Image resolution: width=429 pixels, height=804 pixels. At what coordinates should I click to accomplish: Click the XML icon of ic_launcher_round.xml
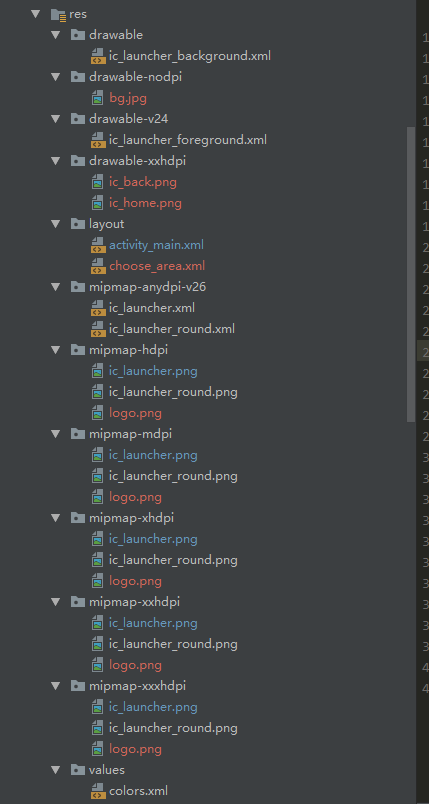pos(97,329)
